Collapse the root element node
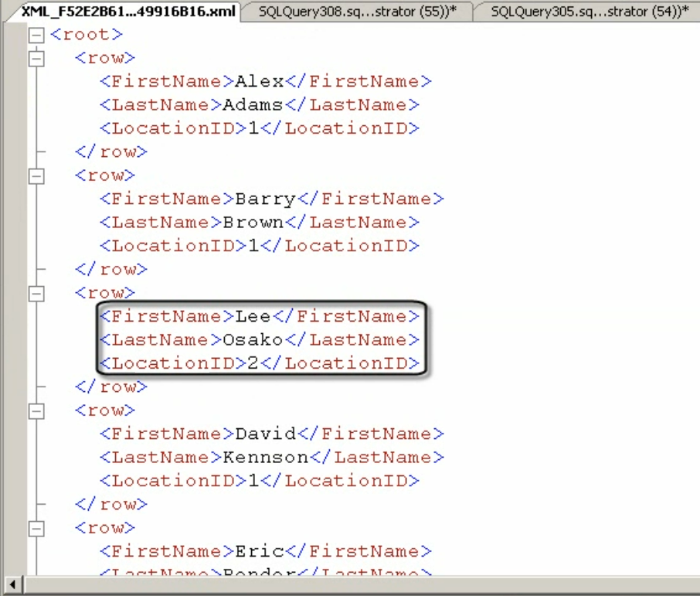The height and width of the screenshot is (596, 700). 36,35
